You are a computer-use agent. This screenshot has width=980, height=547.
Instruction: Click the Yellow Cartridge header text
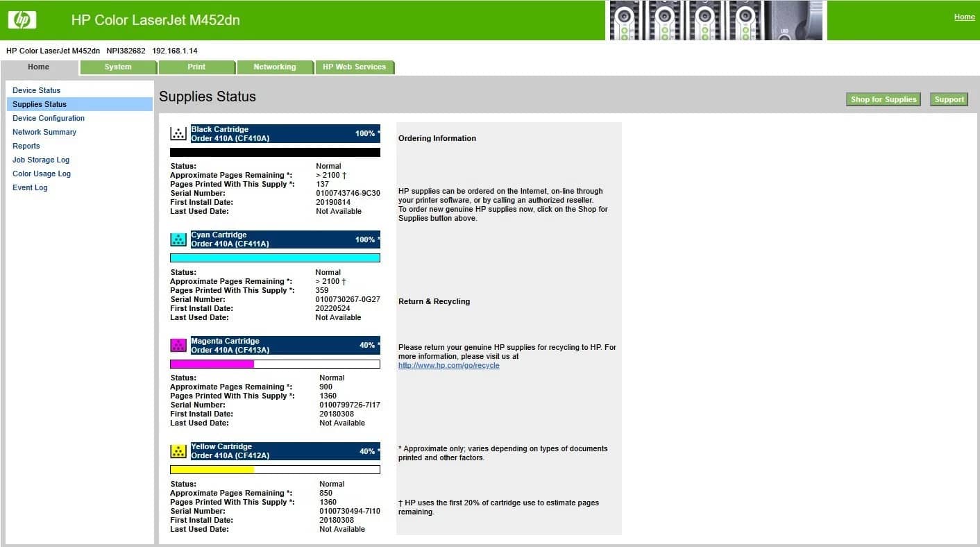pyautogui.click(x=221, y=446)
